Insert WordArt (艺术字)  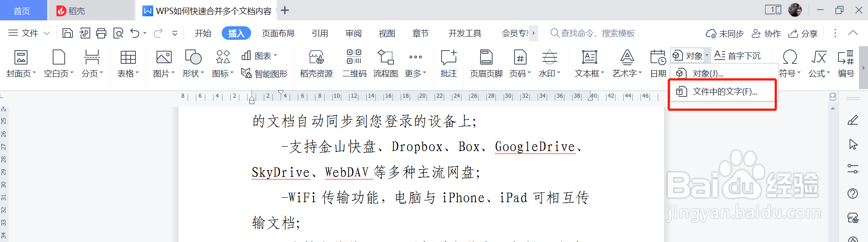[627, 64]
